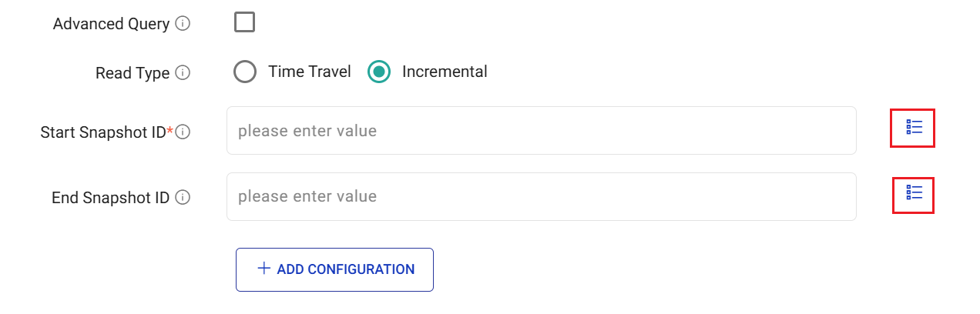
Task: Click the red required asterisk on Start Snapshot
Action: click(169, 130)
